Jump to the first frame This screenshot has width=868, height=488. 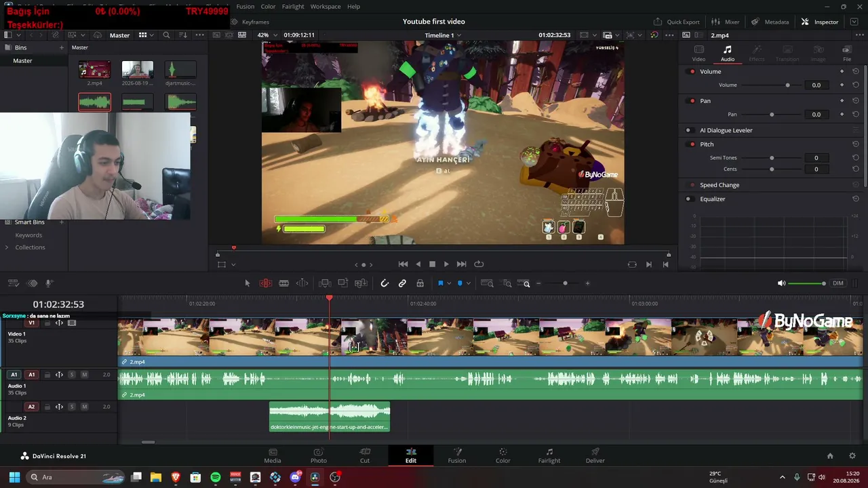pyautogui.click(x=403, y=264)
